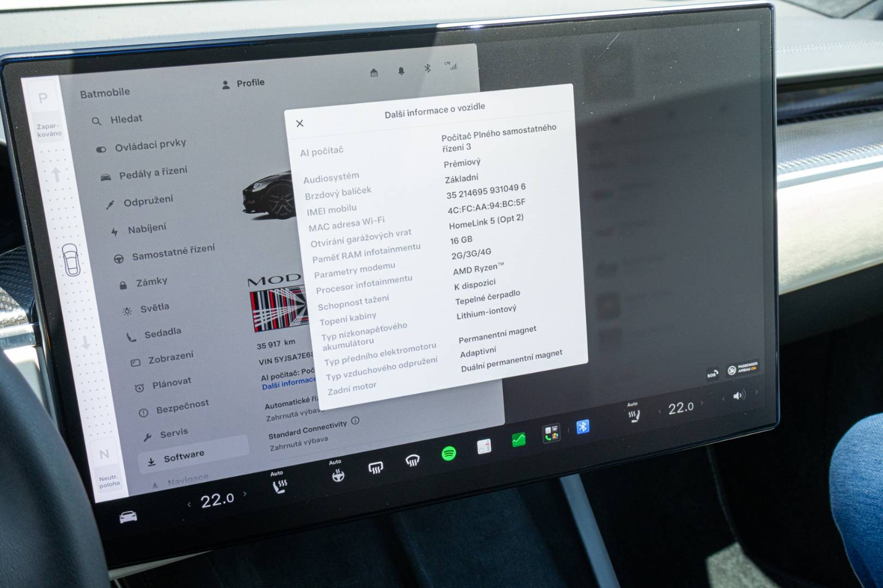Tap the Batmobile vehicle name
The image size is (883, 588).
[x=105, y=93]
